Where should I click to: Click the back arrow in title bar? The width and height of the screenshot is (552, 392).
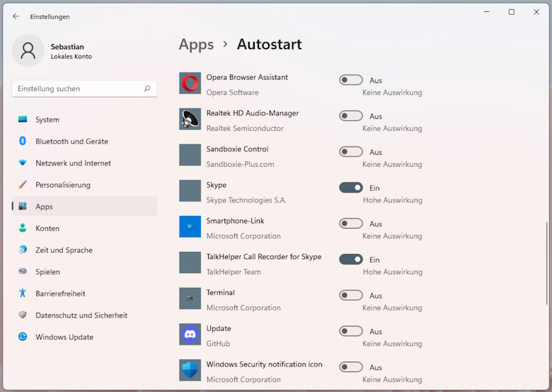[x=16, y=16]
